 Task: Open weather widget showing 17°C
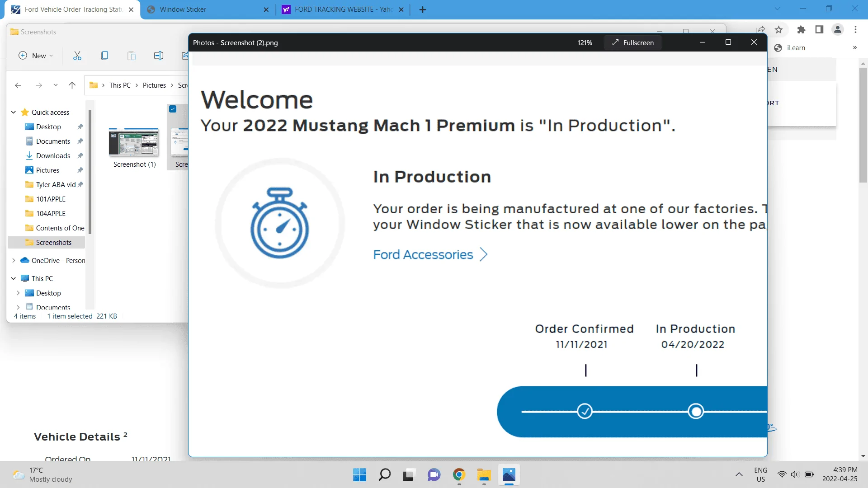[x=43, y=474]
